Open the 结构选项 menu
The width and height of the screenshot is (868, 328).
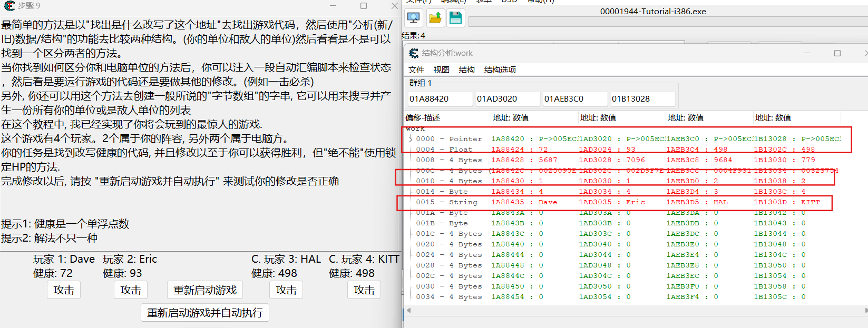[500, 69]
